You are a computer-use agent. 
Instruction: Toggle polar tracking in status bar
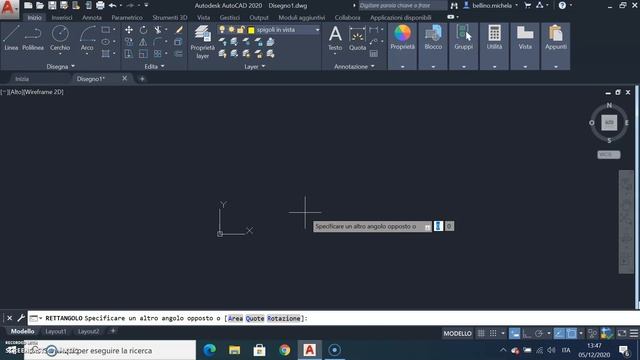539,333
